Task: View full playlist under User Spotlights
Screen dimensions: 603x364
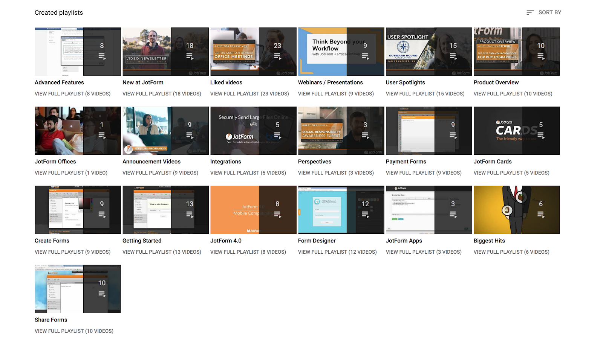Action: coord(425,94)
